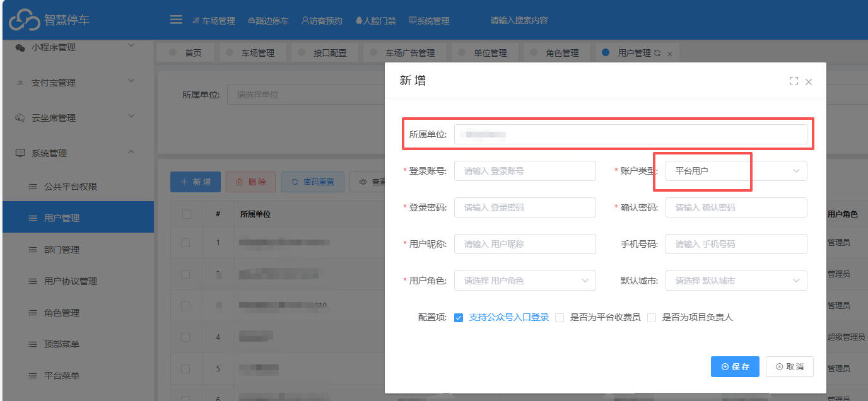Click the refresh icon on 用户管理 tab

pos(657,54)
